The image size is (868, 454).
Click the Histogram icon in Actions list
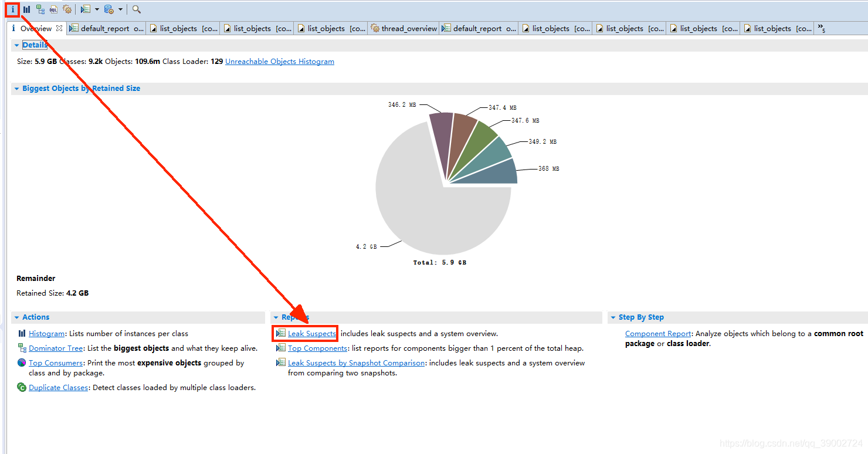(22, 333)
